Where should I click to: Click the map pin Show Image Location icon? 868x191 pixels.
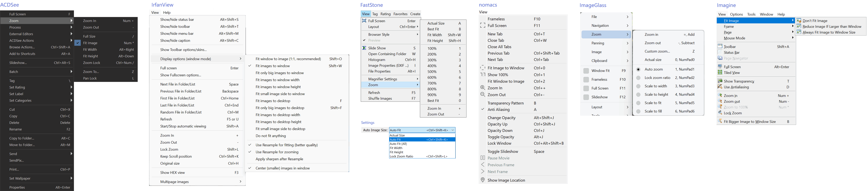tap(482, 180)
